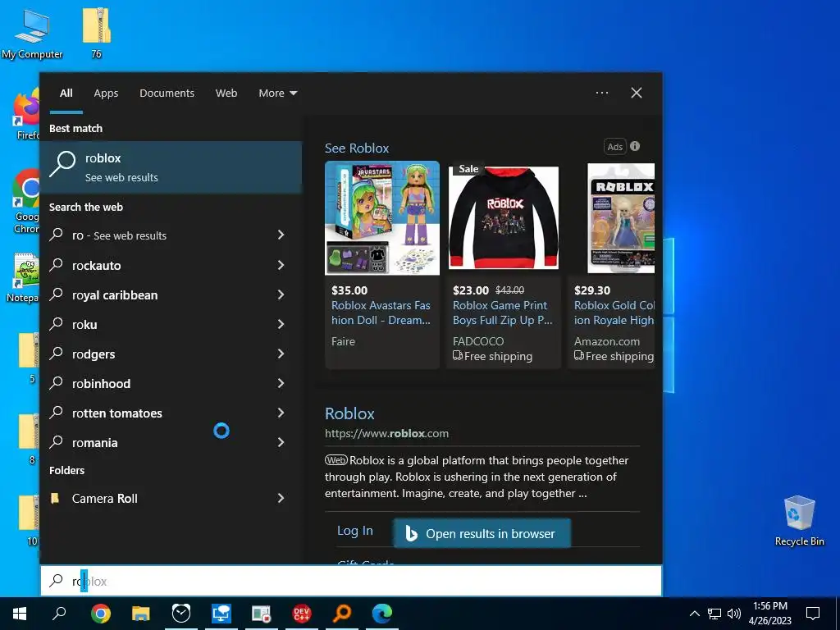
Task: Open Roblox Avastars doll product image
Action: tap(382, 218)
